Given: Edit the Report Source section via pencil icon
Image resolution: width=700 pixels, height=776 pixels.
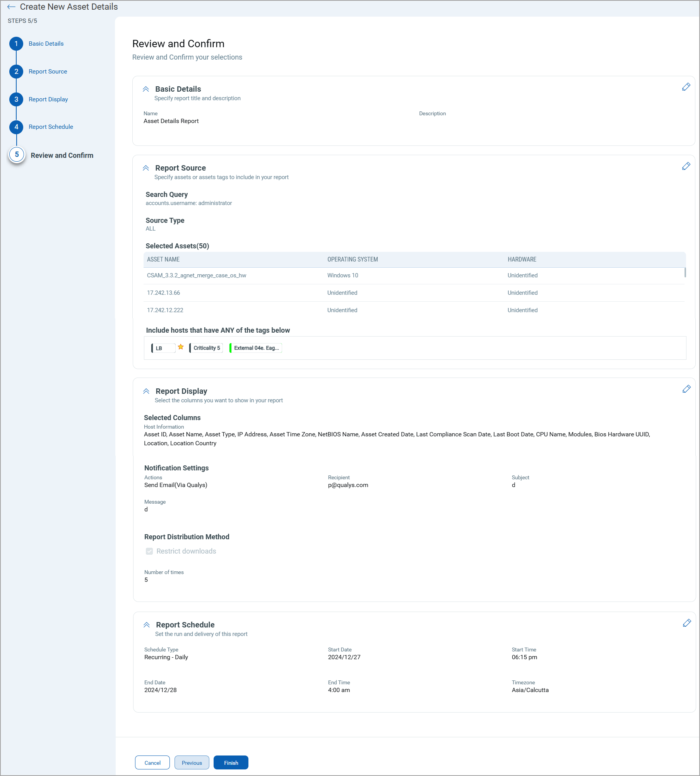Looking at the screenshot, I should [686, 166].
